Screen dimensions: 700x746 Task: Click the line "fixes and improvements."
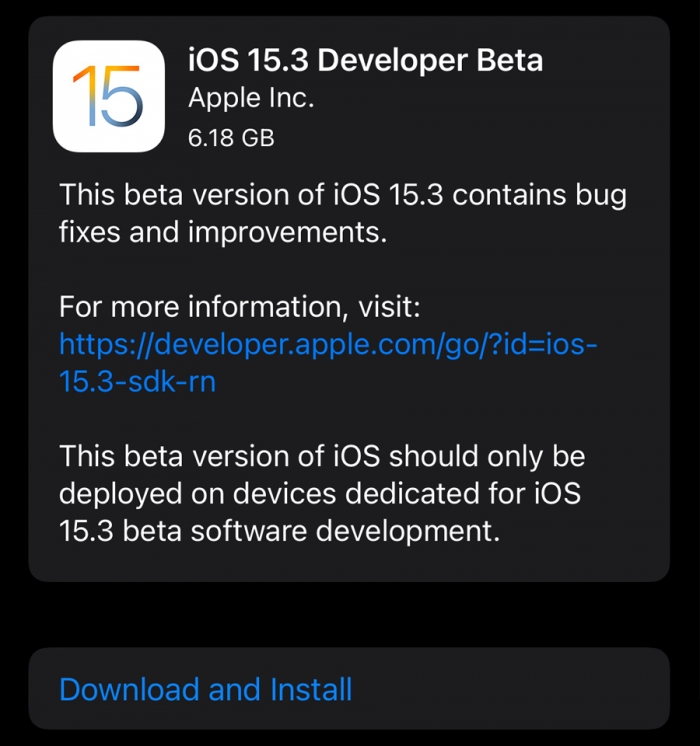(x=222, y=232)
